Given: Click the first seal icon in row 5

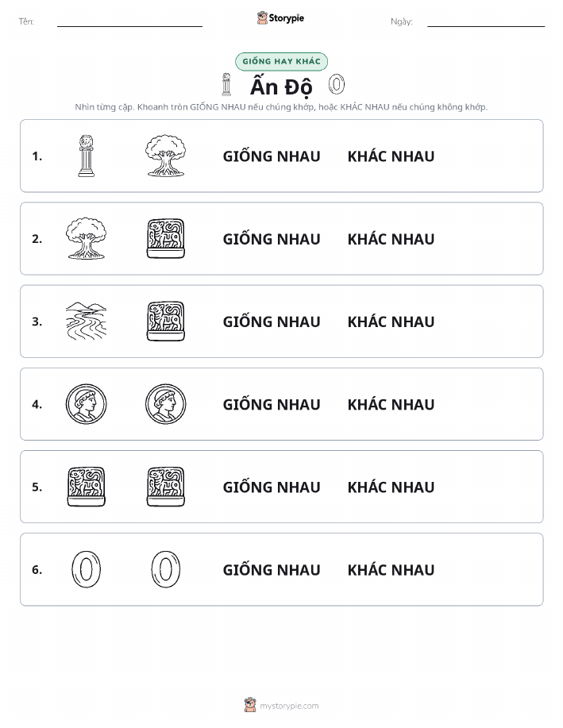Looking at the screenshot, I should point(86,487).
